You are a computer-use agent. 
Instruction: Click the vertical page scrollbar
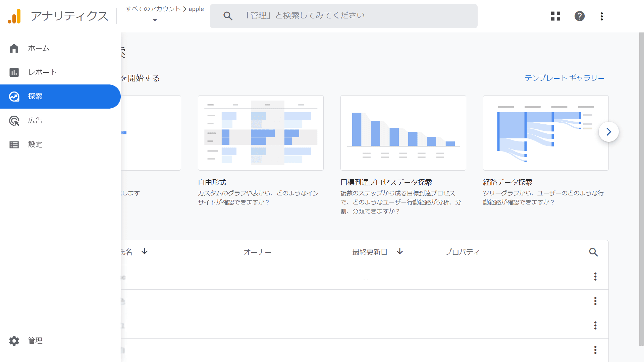click(x=641, y=189)
